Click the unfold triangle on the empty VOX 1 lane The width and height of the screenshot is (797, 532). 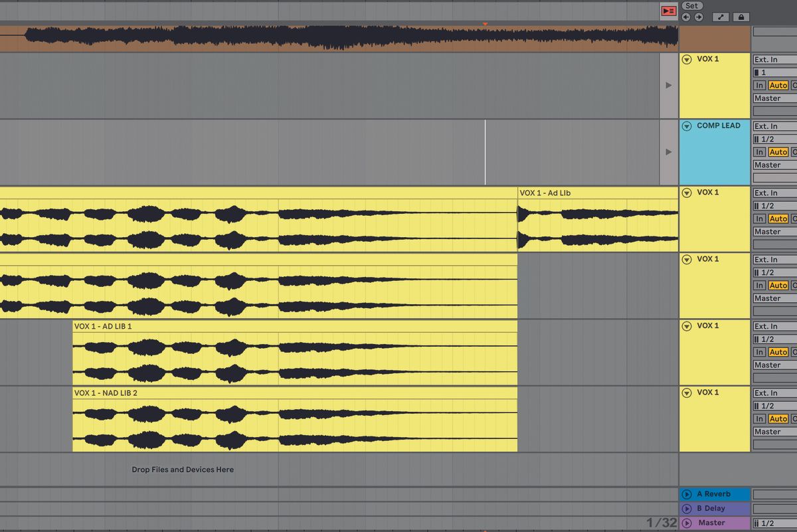pos(687,58)
